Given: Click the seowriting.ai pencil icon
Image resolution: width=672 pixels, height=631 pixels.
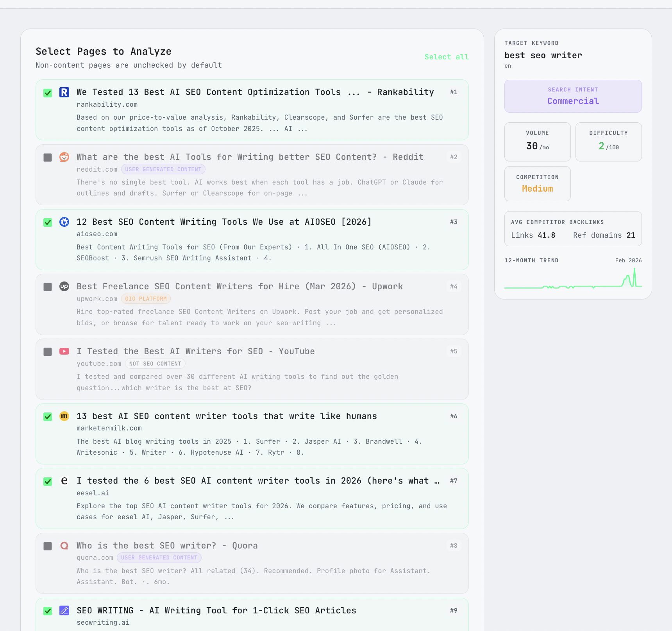Looking at the screenshot, I should 64,611.
